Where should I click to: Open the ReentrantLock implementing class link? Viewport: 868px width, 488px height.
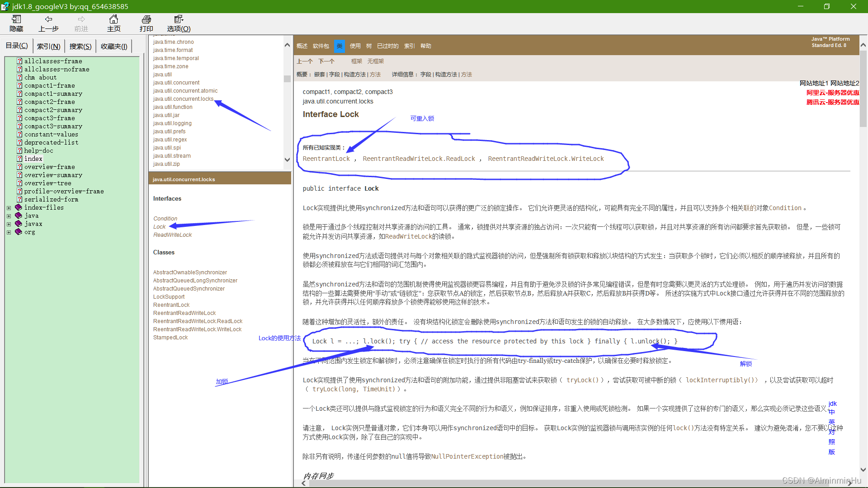[x=326, y=159]
